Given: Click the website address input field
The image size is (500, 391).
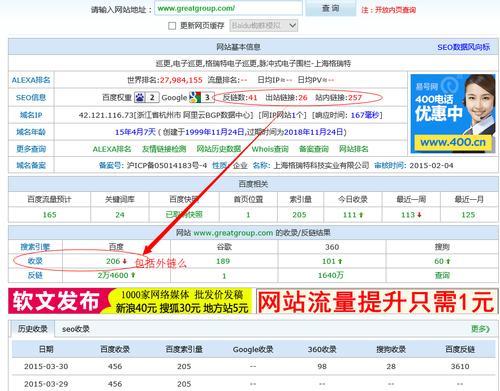Looking at the screenshot, I should 229,8.
